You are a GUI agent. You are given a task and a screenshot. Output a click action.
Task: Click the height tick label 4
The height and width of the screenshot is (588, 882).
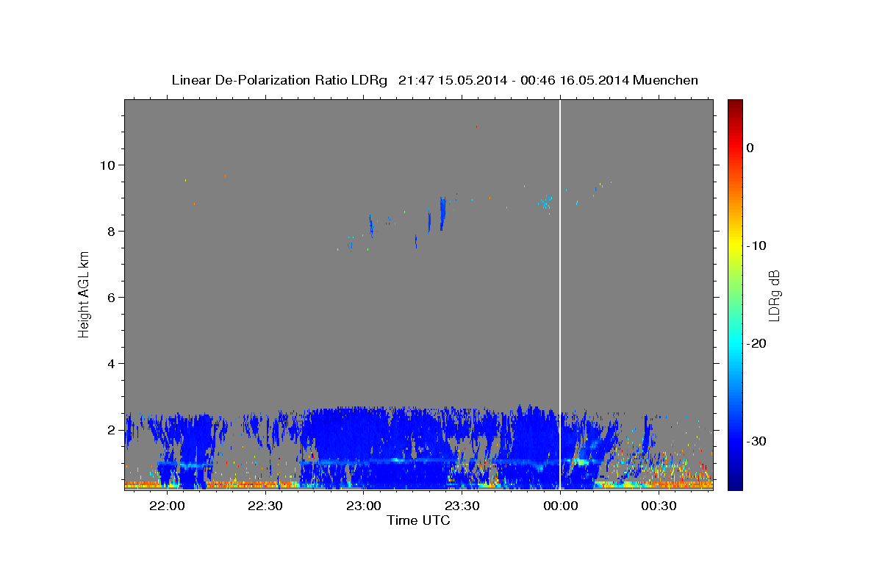[112, 363]
